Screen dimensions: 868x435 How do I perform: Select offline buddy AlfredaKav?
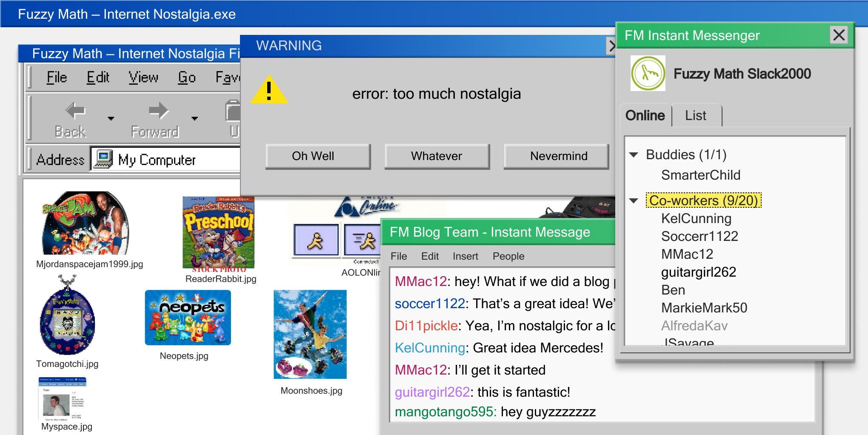coord(694,326)
